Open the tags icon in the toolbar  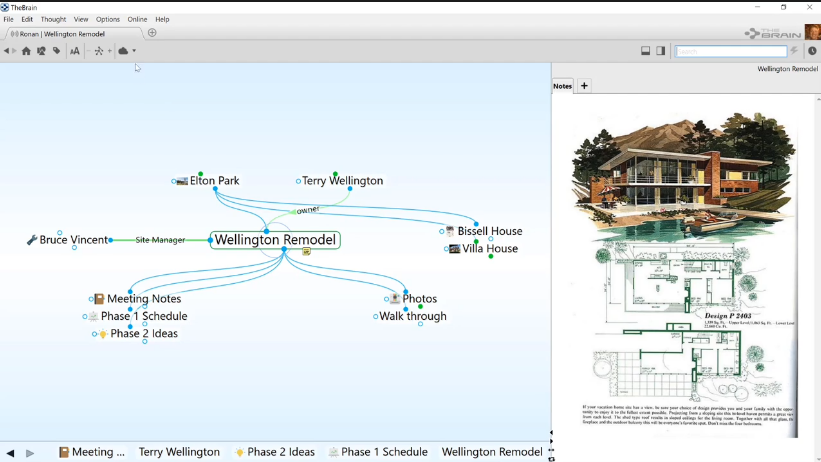tap(57, 51)
